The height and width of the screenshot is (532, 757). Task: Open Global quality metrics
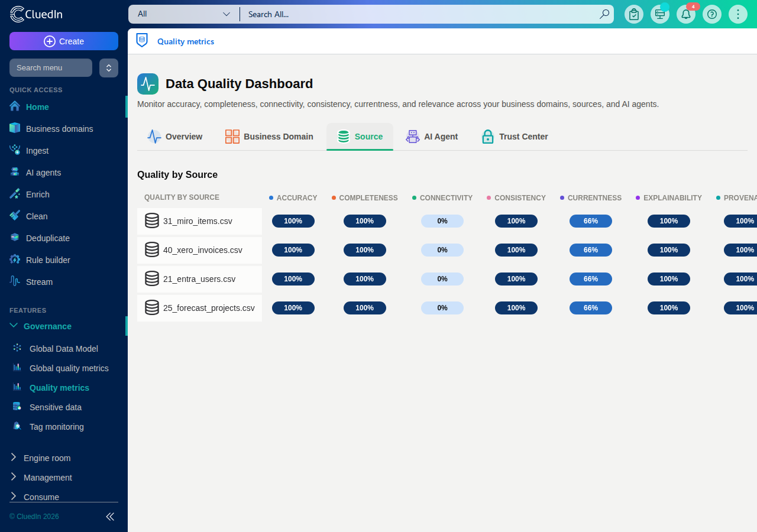pyautogui.click(x=69, y=368)
